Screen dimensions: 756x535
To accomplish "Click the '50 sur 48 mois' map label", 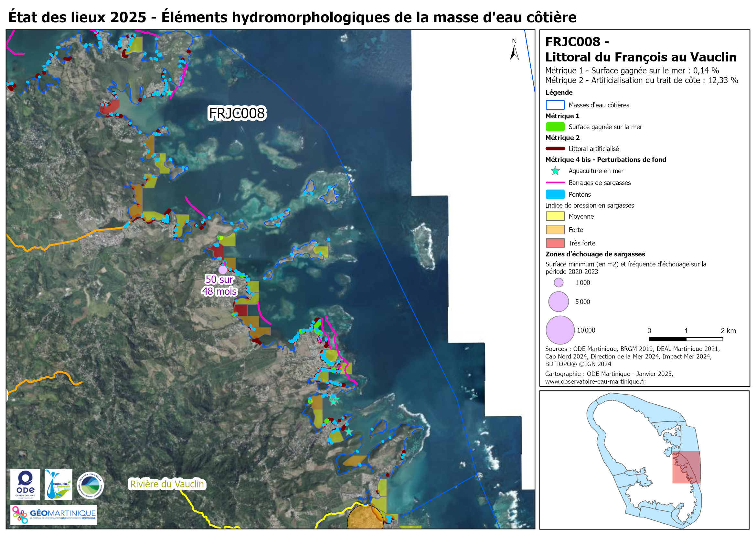I will tap(219, 285).
